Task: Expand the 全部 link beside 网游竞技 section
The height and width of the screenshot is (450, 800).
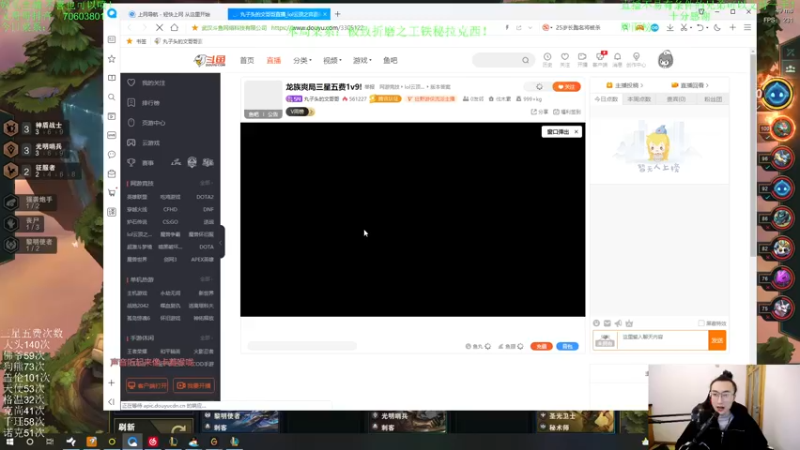Action: click(206, 183)
